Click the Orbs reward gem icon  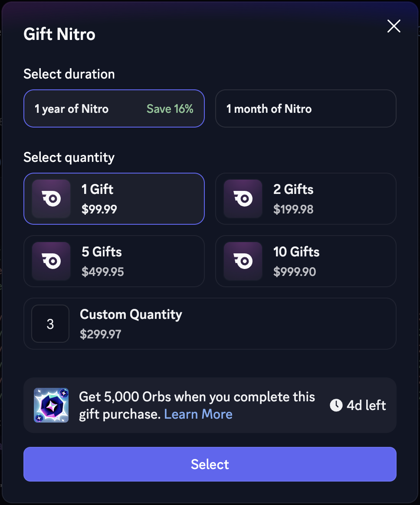51,405
